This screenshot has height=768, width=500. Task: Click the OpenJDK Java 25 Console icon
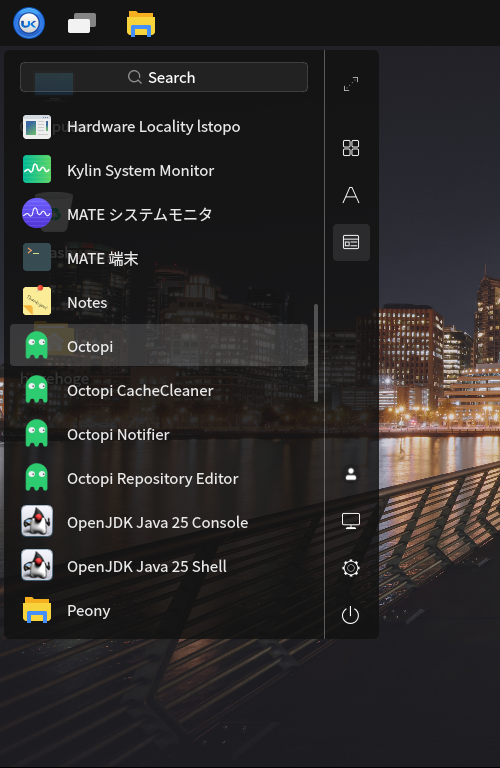37,521
